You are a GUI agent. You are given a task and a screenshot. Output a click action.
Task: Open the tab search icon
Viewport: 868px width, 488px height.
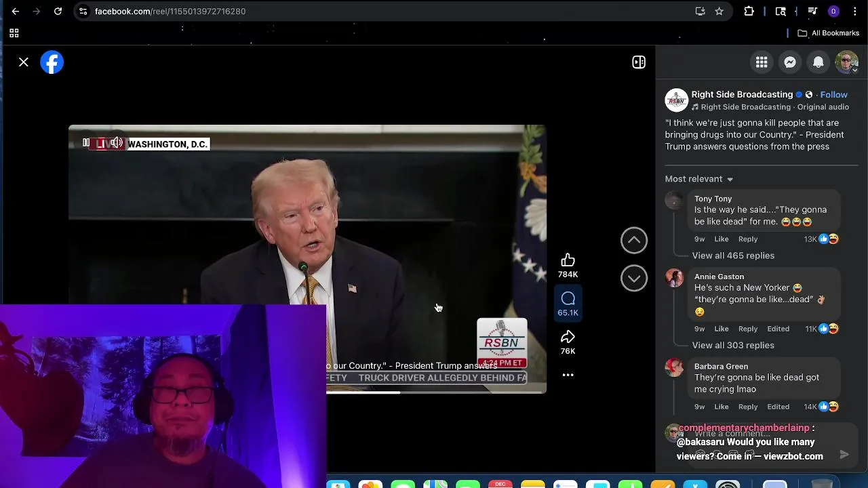(x=781, y=11)
